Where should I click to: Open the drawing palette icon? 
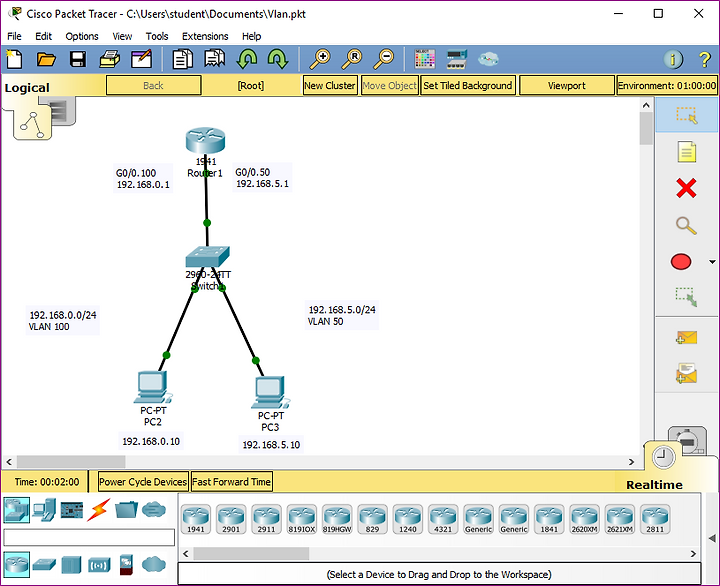(x=425, y=59)
